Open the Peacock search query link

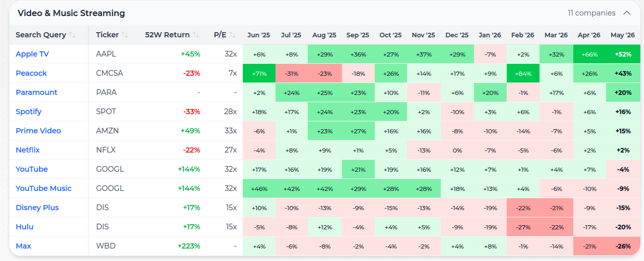point(31,73)
